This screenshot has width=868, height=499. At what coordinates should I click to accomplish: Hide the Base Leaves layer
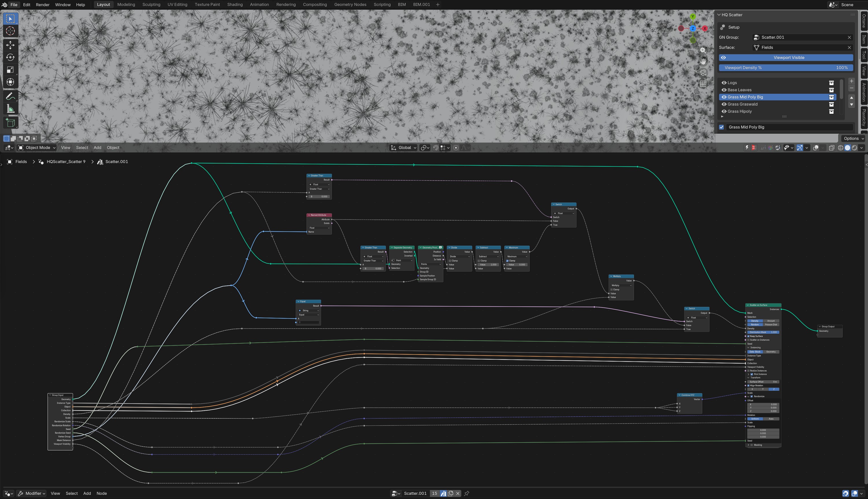point(724,90)
